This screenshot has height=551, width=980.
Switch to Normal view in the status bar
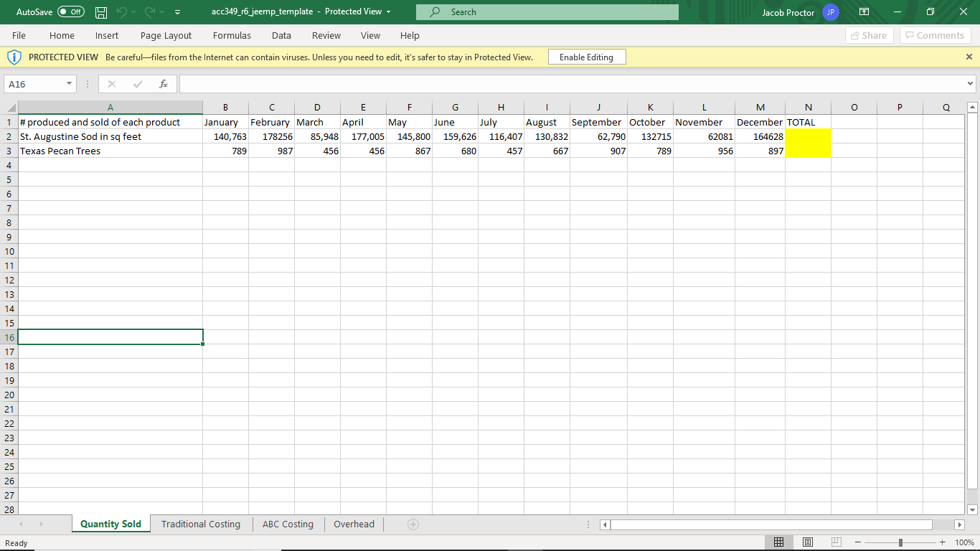click(x=778, y=542)
